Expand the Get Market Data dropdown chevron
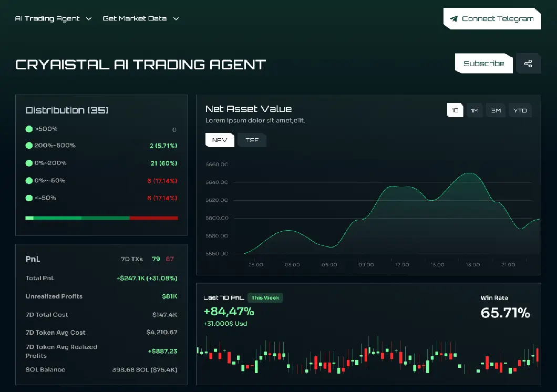The height and width of the screenshot is (392, 557). [176, 19]
